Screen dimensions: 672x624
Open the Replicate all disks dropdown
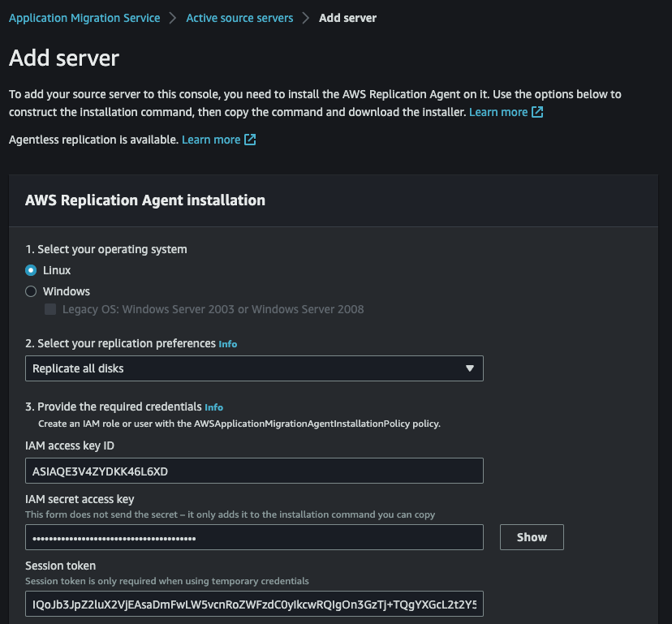[x=254, y=368]
